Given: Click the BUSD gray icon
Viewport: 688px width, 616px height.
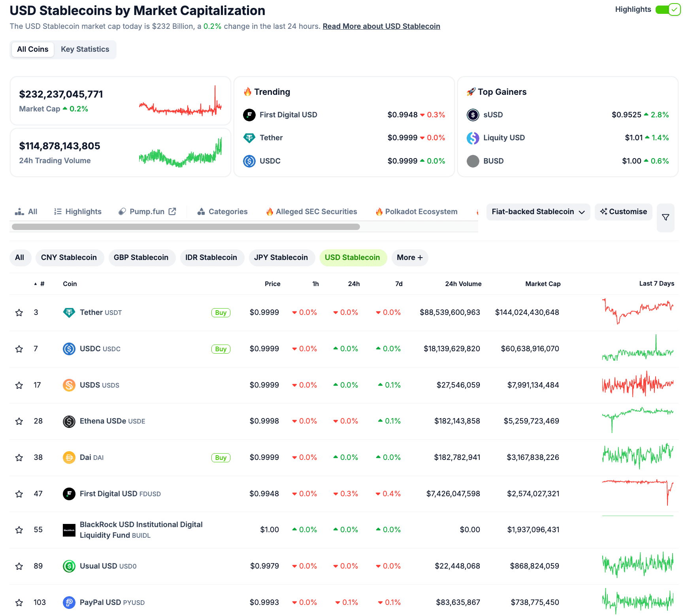Looking at the screenshot, I should [473, 161].
